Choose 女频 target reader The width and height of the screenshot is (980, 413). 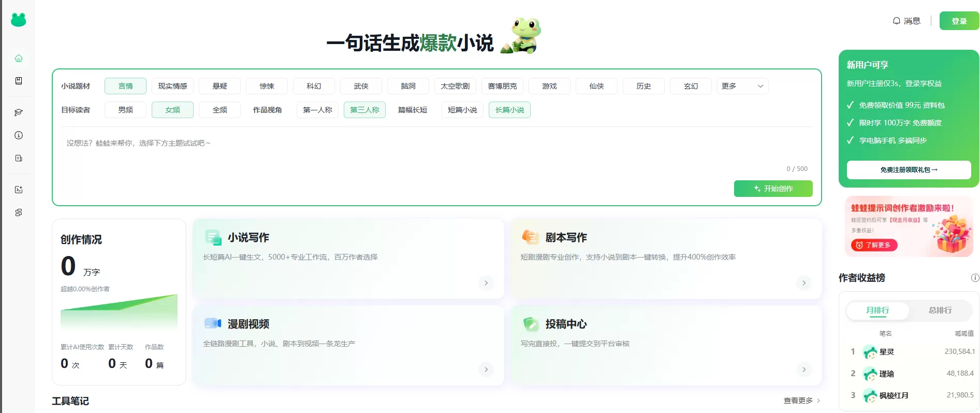pyautogui.click(x=172, y=110)
